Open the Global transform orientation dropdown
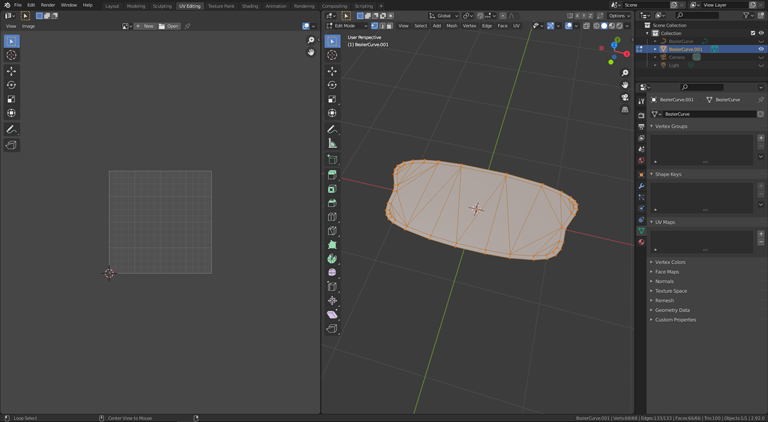Viewport: 768px width, 422px height. 444,16
